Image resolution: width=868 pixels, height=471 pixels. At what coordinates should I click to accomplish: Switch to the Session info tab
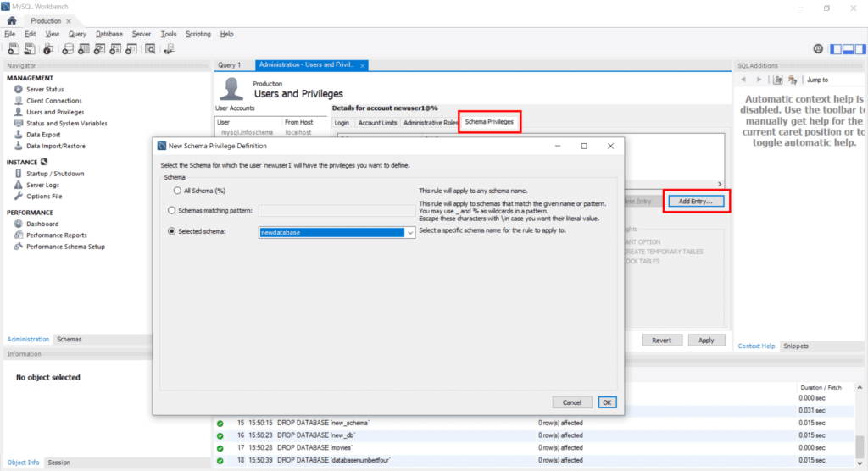[x=58, y=463]
